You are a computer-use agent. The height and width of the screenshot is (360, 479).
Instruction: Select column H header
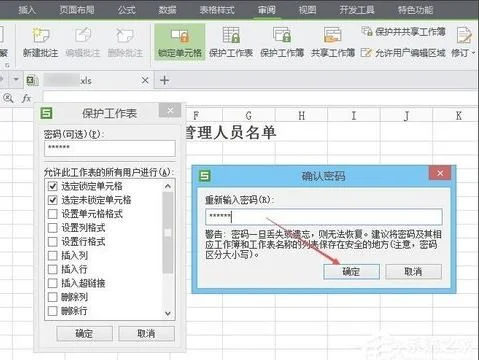[x=301, y=116]
